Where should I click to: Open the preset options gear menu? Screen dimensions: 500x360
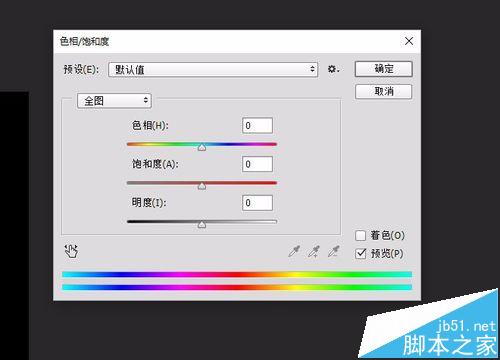coord(333,69)
